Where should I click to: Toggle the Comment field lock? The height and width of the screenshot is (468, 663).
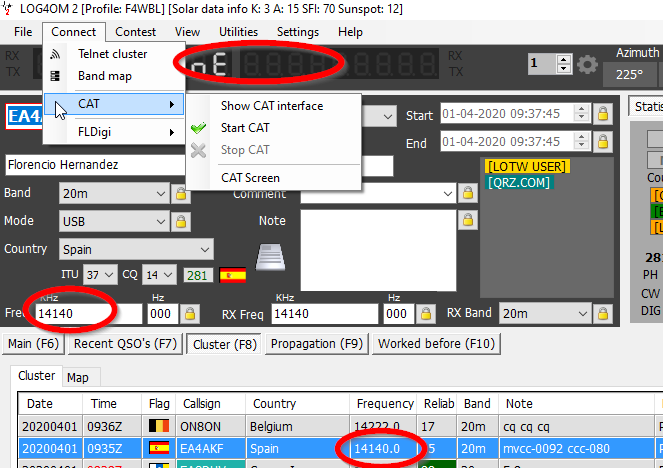pyautogui.click(x=468, y=193)
